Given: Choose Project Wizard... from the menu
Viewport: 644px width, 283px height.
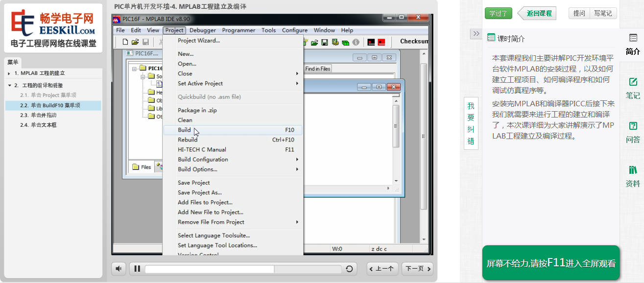Looking at the screenshot, I should tap(233, 41).
